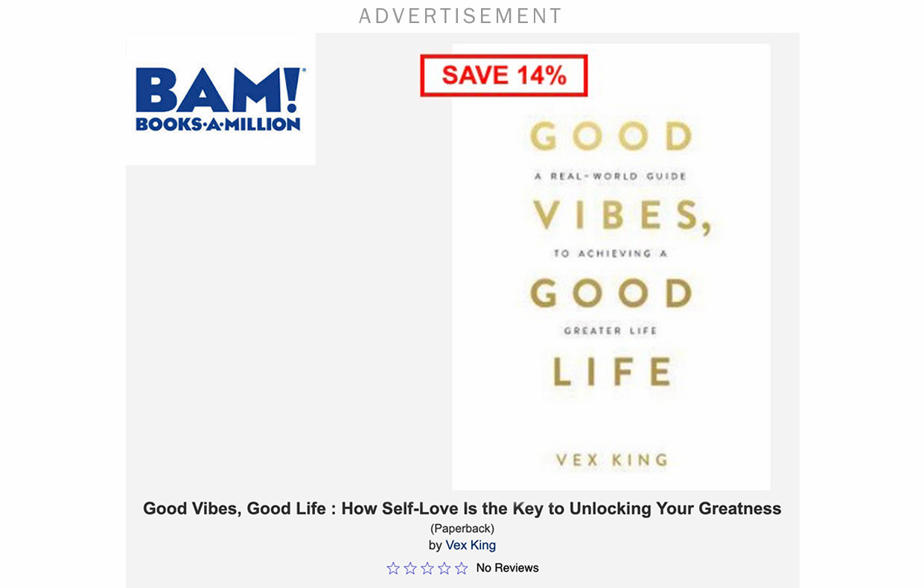This screenshot has height=588, width=924.
Task: Click the ADVERTISEMENT label above the ad
Action: [x=461, y=16]
